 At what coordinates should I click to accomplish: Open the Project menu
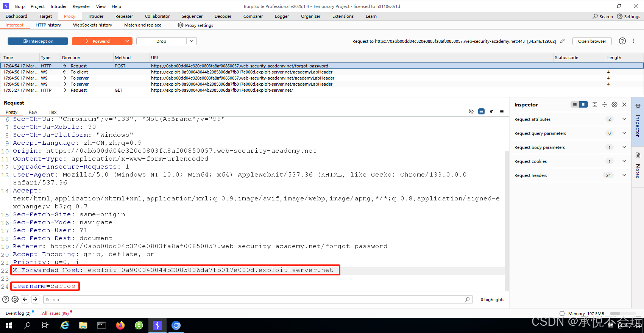(x=37, y=6)
